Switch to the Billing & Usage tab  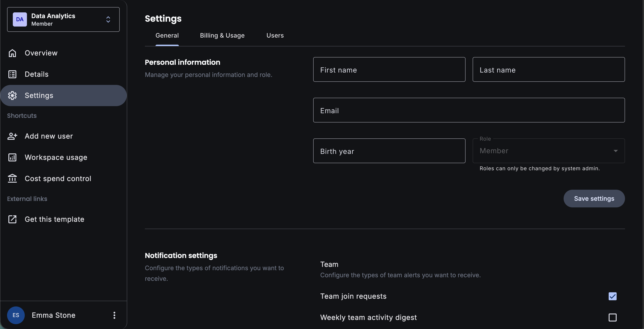point(222,36)
